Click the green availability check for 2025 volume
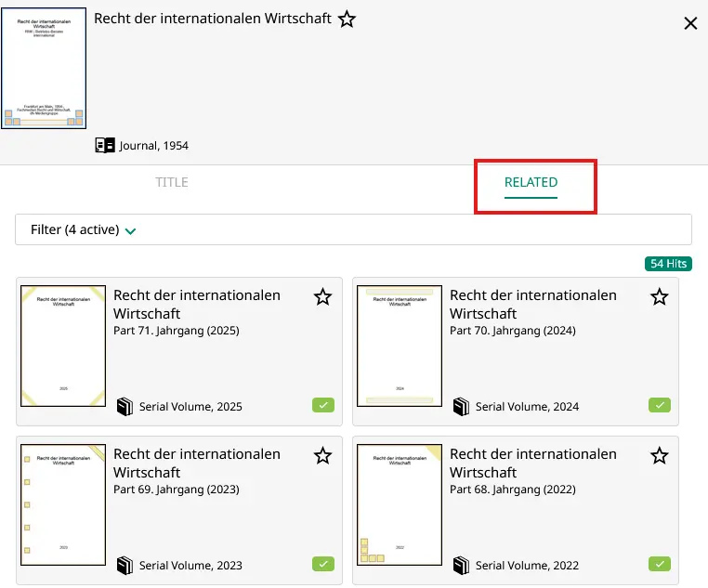 point(322,405)
